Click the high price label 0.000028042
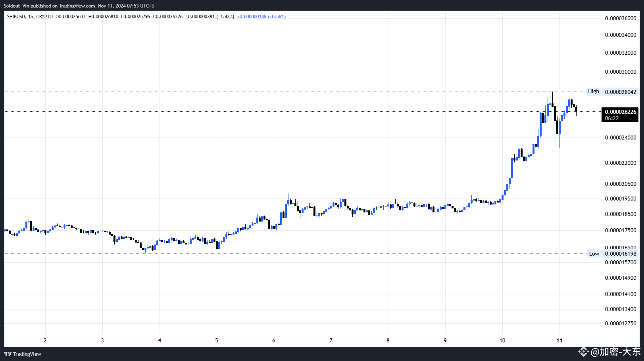The height and width of the screenshot is (361, 644). coord(621,92)
